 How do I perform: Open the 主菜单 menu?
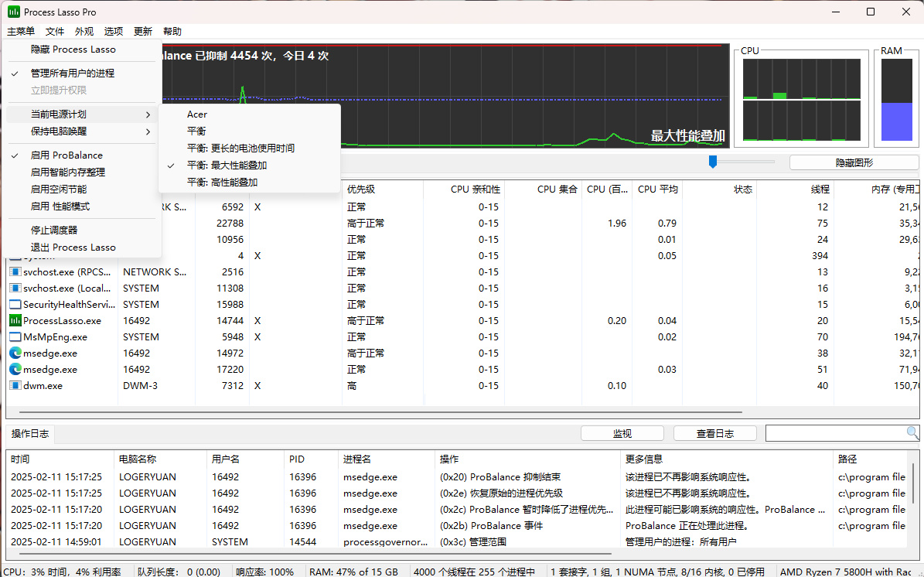tap(21, 31)
